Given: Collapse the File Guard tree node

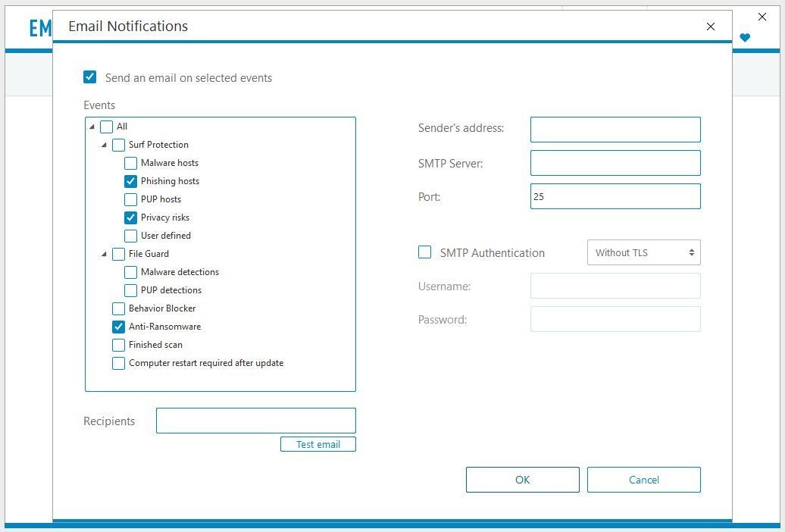Looking at the screenshot, I should pyautogui.click(x=104, y=254).
